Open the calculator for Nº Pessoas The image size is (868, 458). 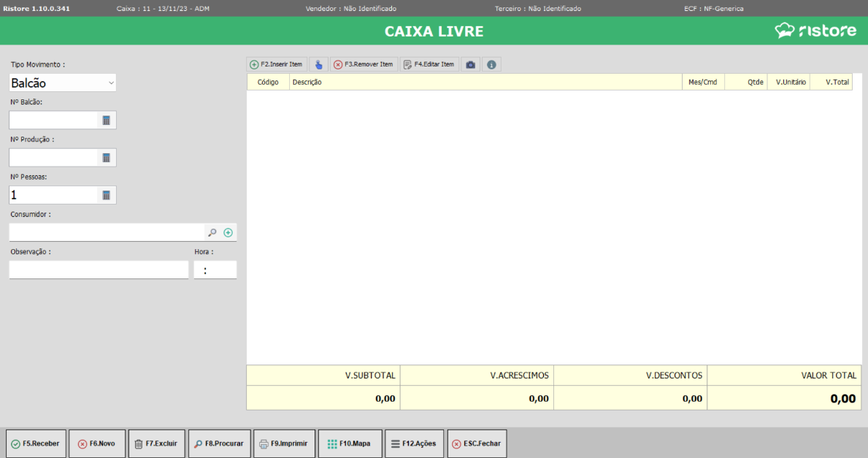[x=106, y=195]
